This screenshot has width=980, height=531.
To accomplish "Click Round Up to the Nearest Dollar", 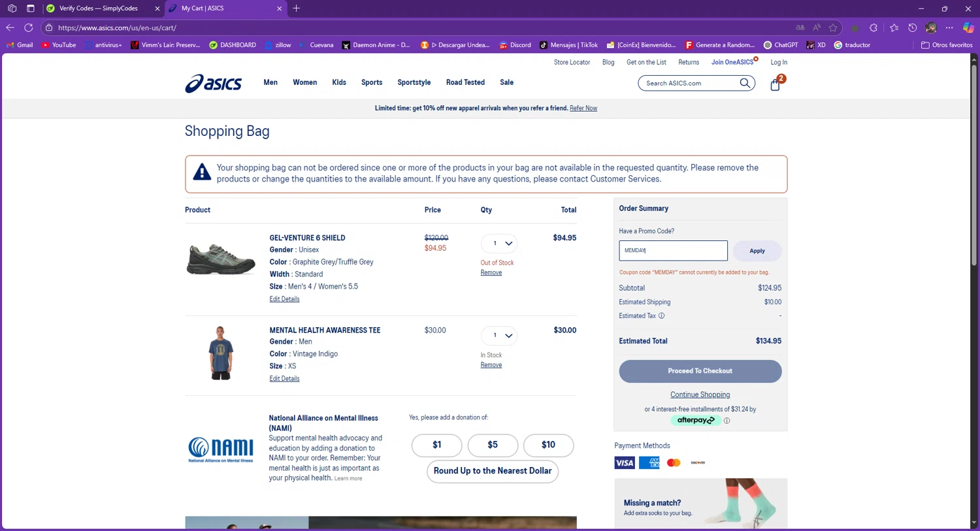I will pyautogui.click(x=493, y=471).
